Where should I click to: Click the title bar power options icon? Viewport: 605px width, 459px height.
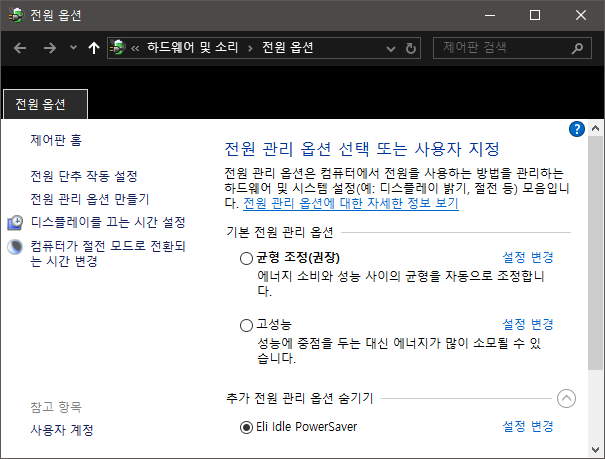click(x=16, y=15)
